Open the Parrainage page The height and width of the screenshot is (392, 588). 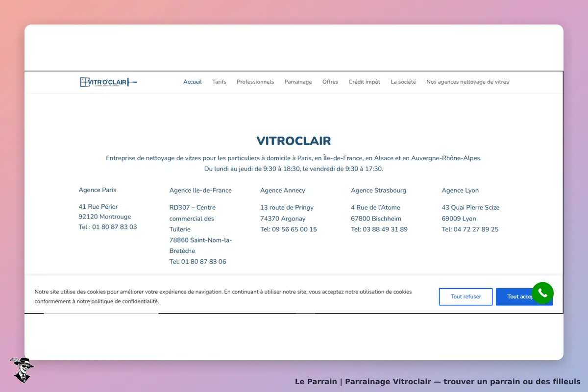coord(298,82)
